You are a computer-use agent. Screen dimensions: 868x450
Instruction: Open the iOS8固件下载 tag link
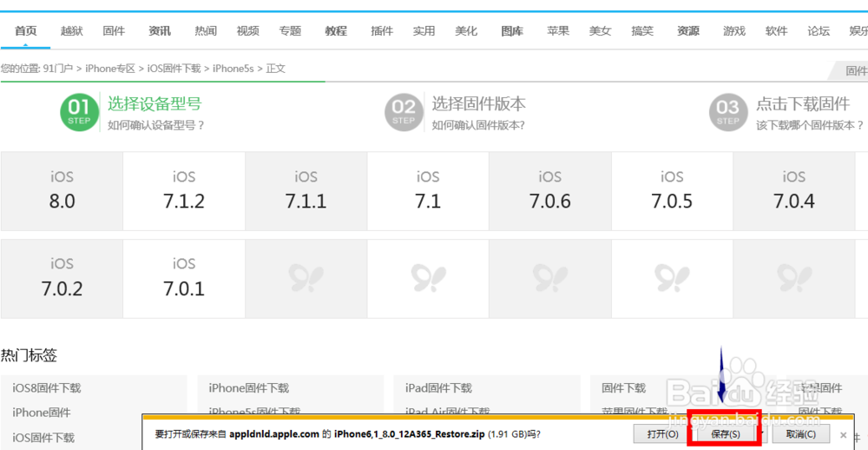tap(47, 388)
